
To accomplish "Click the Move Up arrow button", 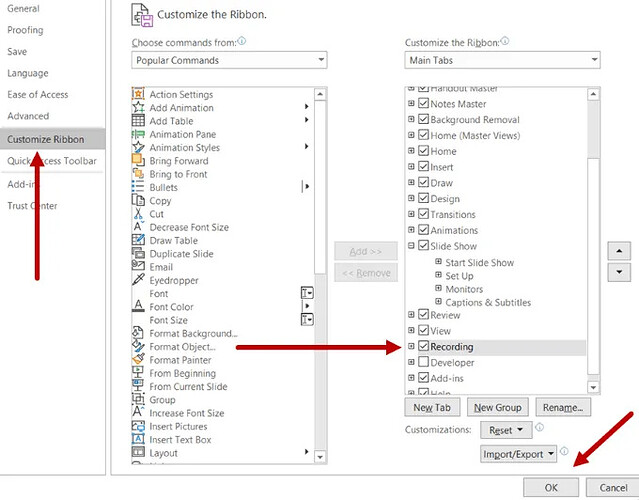I will [620, 250].
